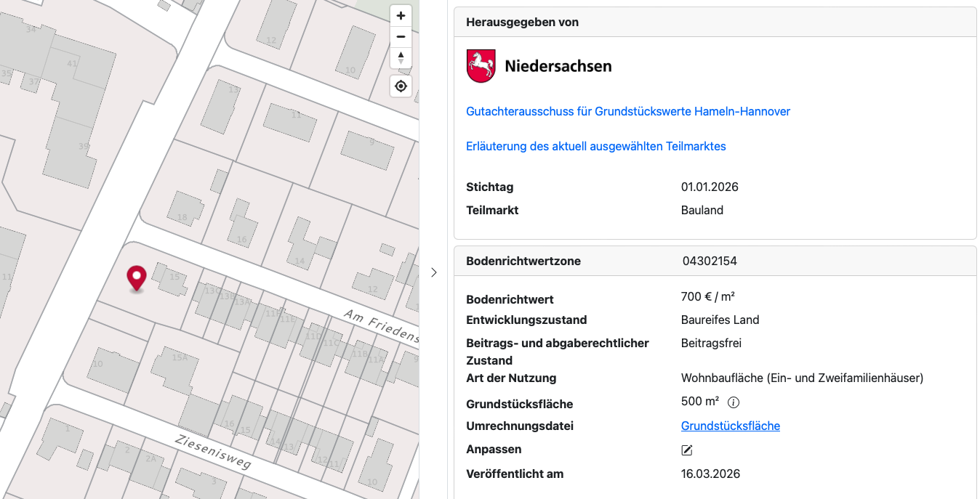This screenshot has width=980, height=499.
Task: Click the Niedersachsen coat of arms logo
Action: tap(481, 66)
